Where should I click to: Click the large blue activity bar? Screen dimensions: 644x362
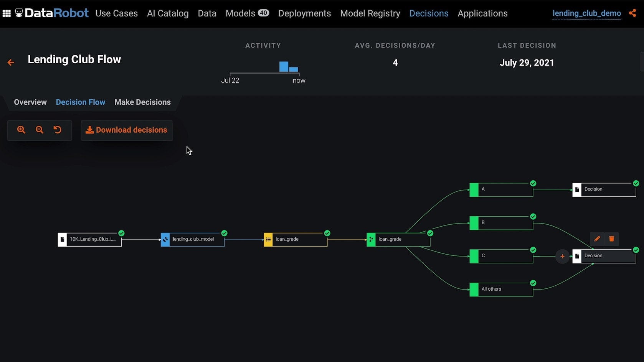pos(284,67)
